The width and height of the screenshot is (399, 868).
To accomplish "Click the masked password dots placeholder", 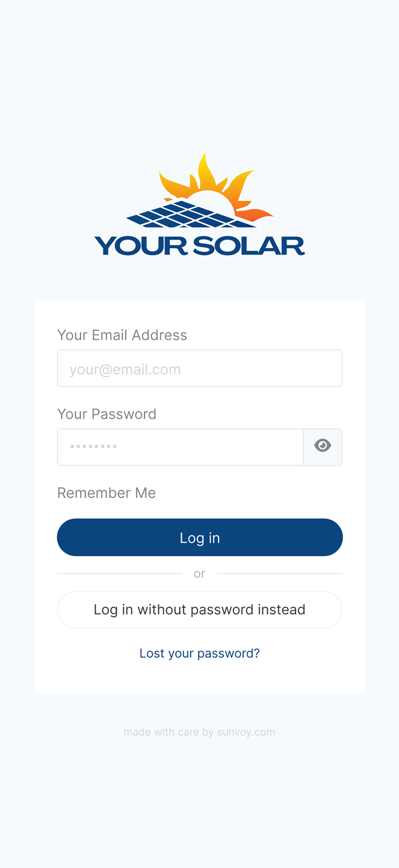I will pyautogui.click(x=93, y=447).
